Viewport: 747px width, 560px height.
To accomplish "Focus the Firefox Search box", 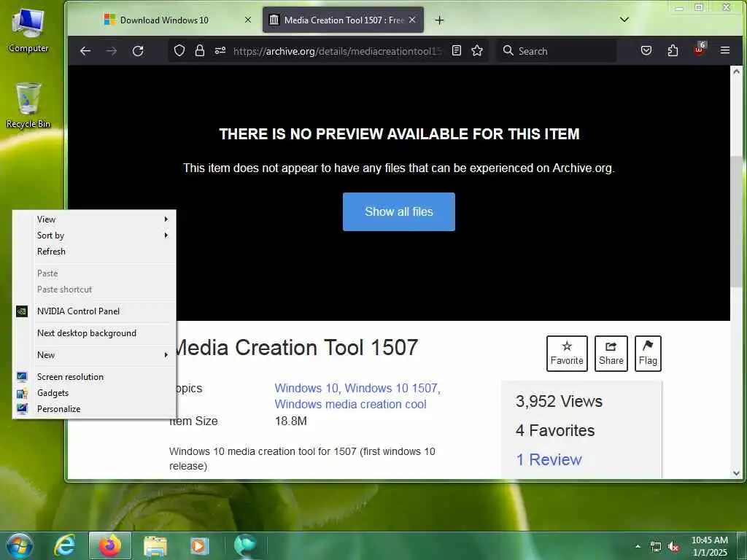I will point(557,51).
